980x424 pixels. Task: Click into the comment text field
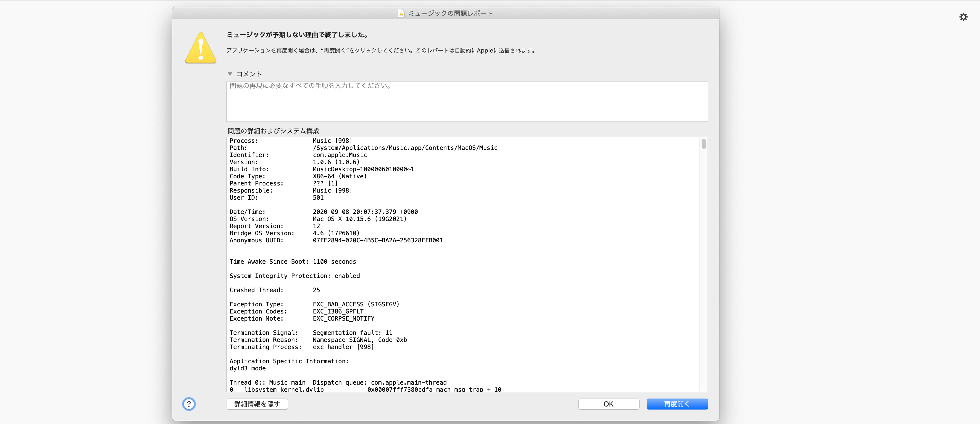[x=467, y=102]
